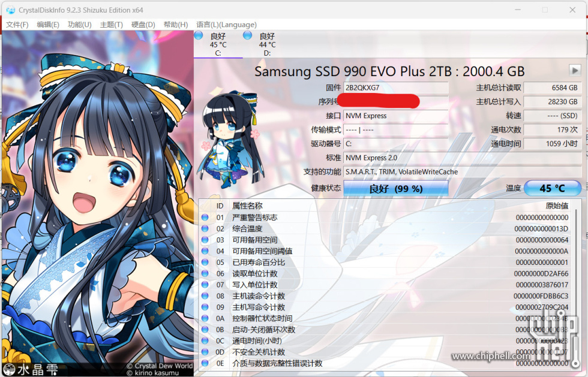Click the large Shizuku character artwork

(x=97, y=204)
